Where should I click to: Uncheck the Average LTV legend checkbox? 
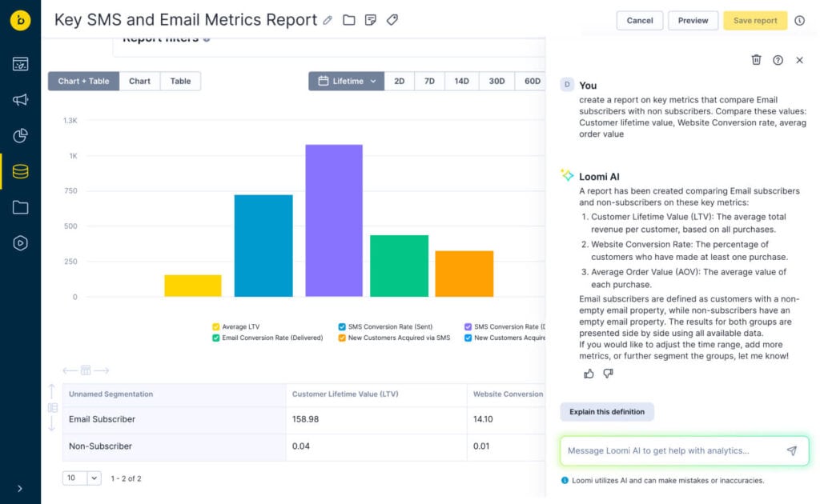(x=216, y=326)
